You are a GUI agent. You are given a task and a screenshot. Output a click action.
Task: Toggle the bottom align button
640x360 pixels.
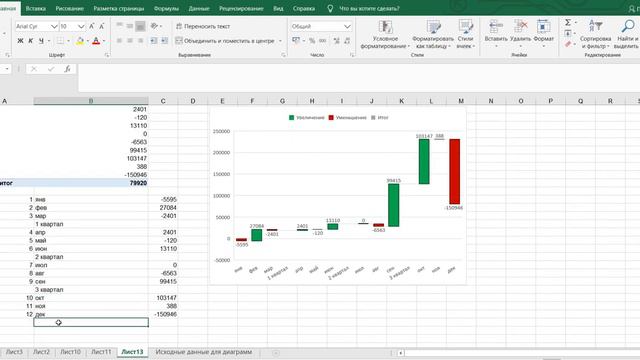[x=140, y=26]
